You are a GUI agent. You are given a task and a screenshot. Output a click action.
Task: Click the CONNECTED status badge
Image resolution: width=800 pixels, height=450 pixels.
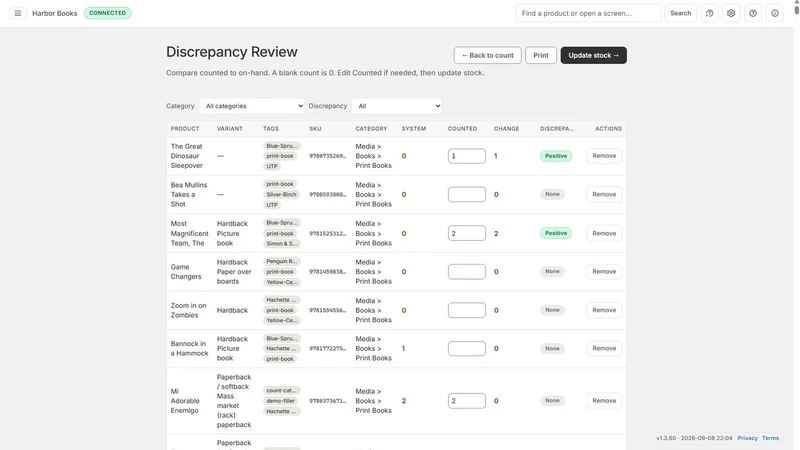click(x=108, y=13)
